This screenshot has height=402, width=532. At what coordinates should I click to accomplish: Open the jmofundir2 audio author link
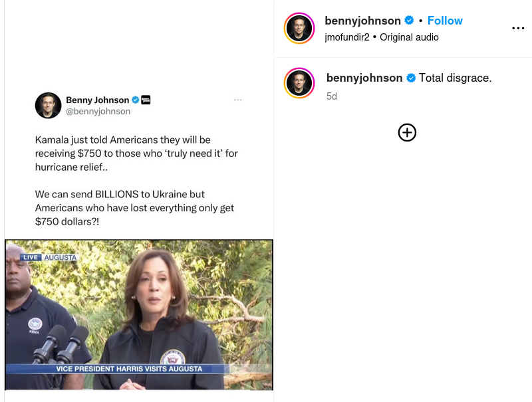click(x=346, y=37)
